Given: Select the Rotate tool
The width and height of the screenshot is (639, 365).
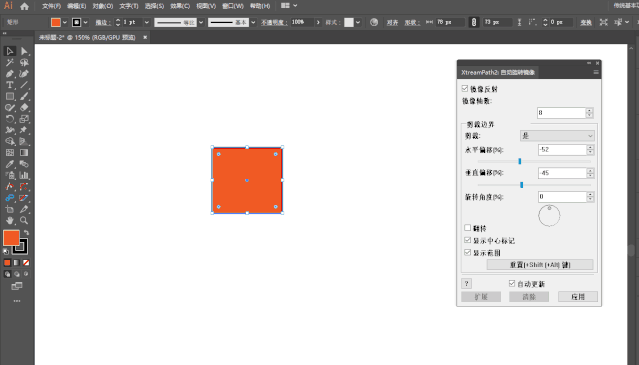Looking at the screenshot, I should click(x=10, y=119).
